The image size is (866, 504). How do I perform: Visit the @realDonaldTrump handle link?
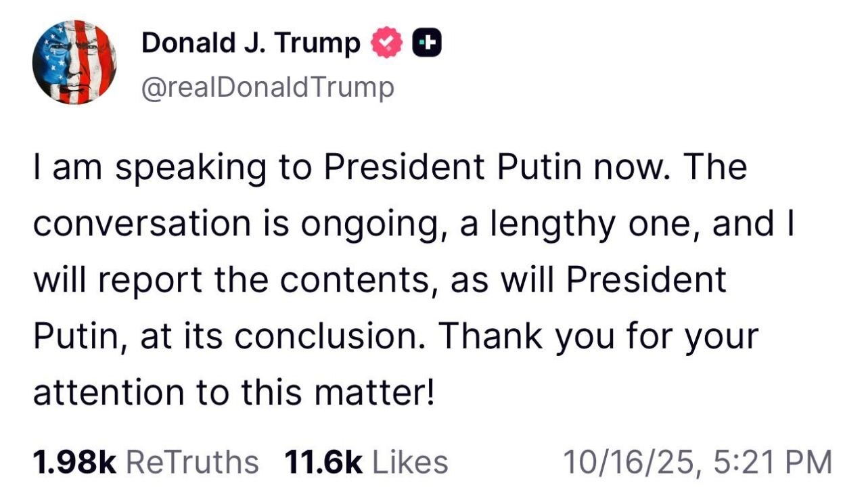[267, 88]
